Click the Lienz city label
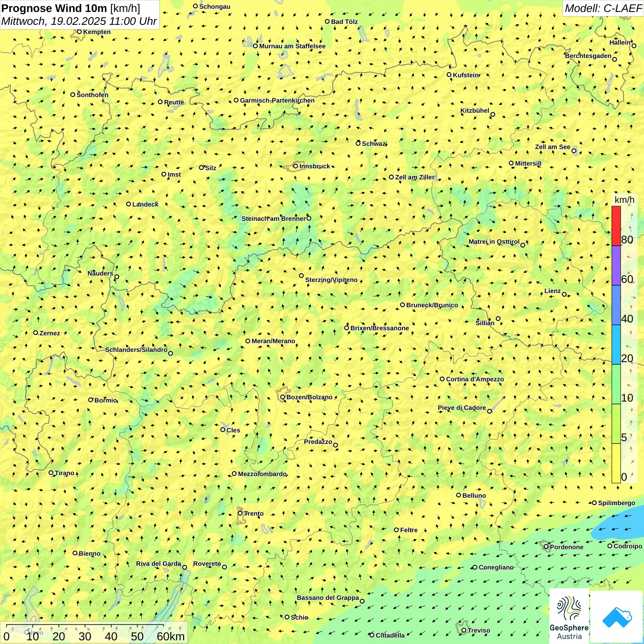Image resolution: width=644 pixels, height=644 pixels. pyautogui.click(x=552, y=291)
